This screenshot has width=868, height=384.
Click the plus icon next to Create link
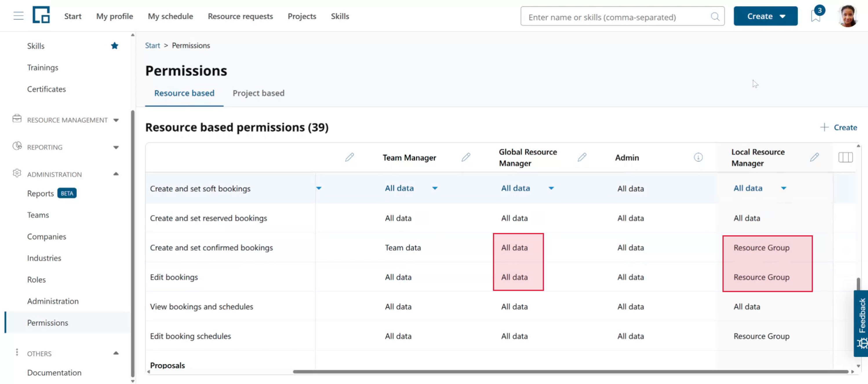(824, 127)
